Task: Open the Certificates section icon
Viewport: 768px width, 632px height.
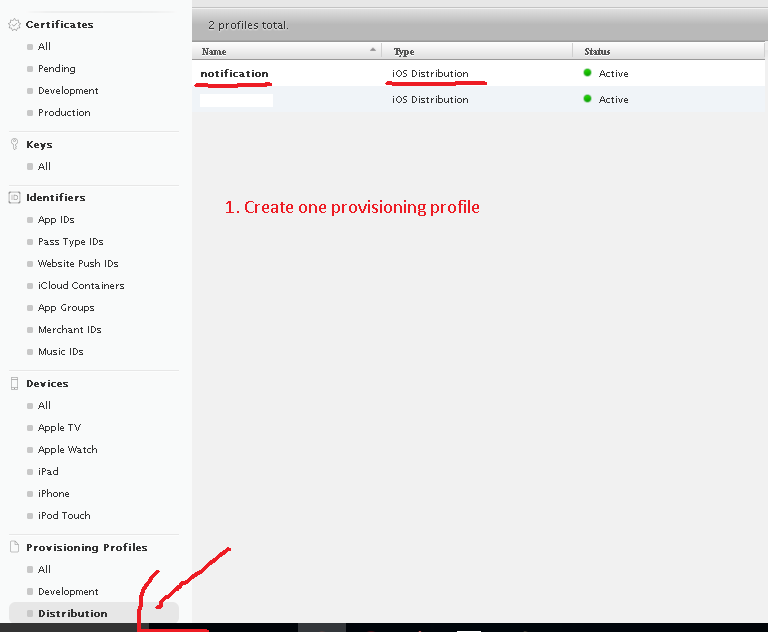Action: [15, 24]
